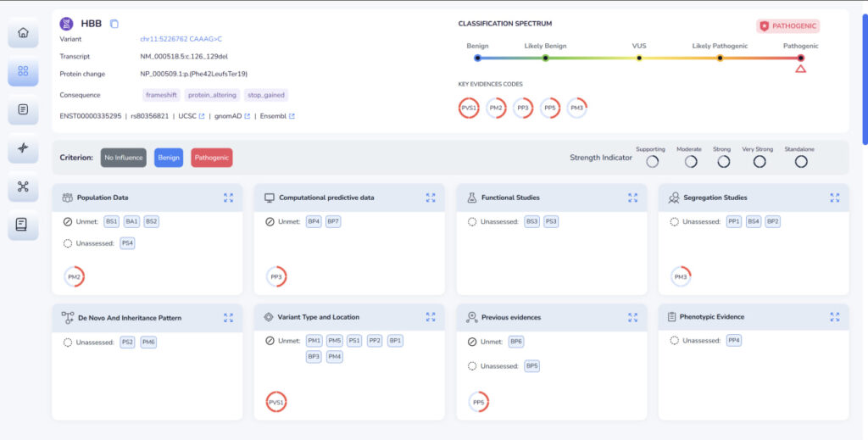Click the De Novo inheritance pattern icon
Viewport: 868px width, 440px height.
(x=68, y=318)
